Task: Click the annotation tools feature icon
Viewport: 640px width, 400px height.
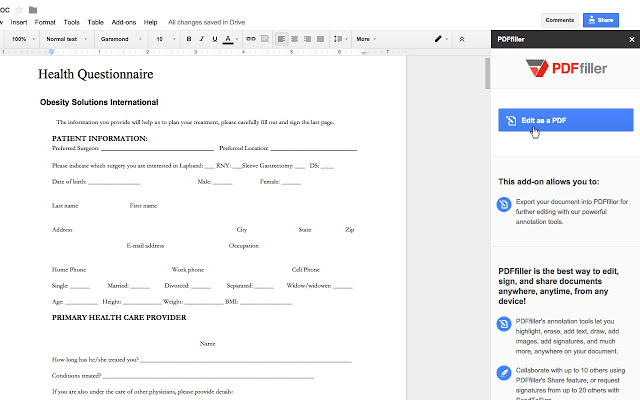Action: click(x=504, y=324)
